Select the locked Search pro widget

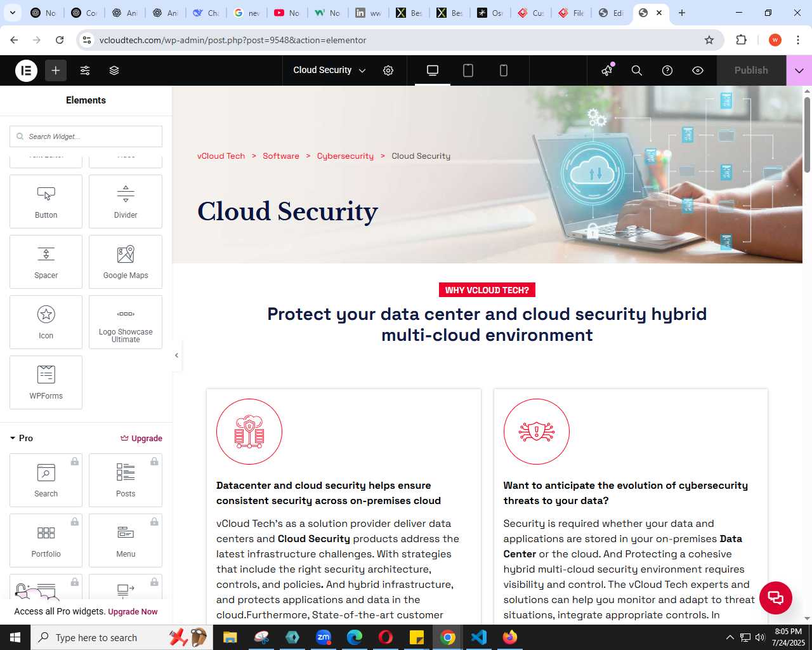[x=46, y=480]
